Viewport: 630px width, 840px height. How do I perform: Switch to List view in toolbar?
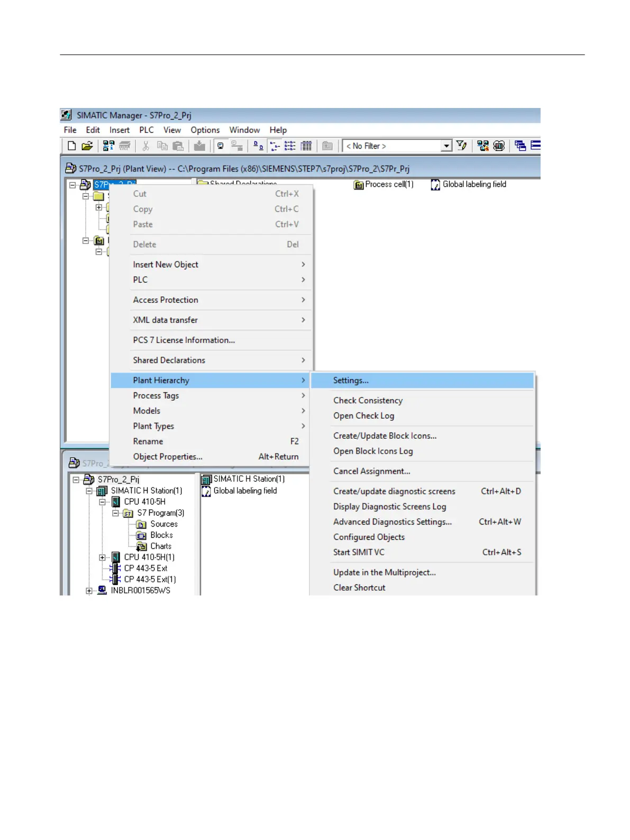tap(290, 146)
